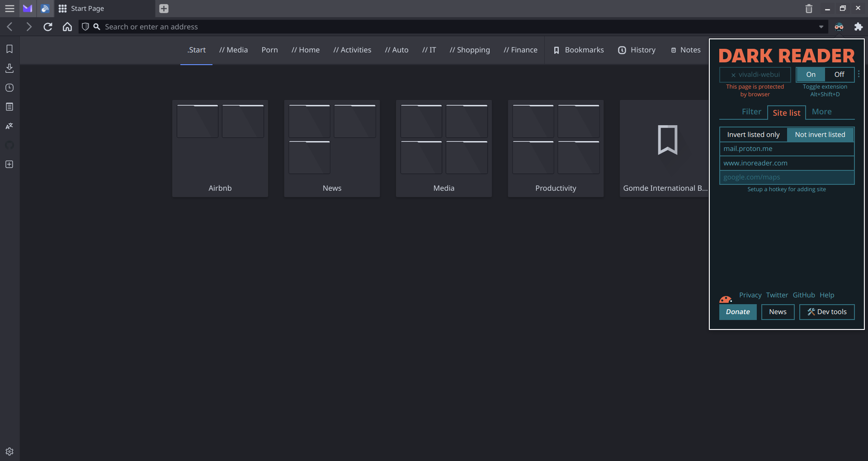This screenshot has height=461, width=868.
Task: Click the Donate button in Dark Reader
Action: pyautogui.click(x=737, y=312)
